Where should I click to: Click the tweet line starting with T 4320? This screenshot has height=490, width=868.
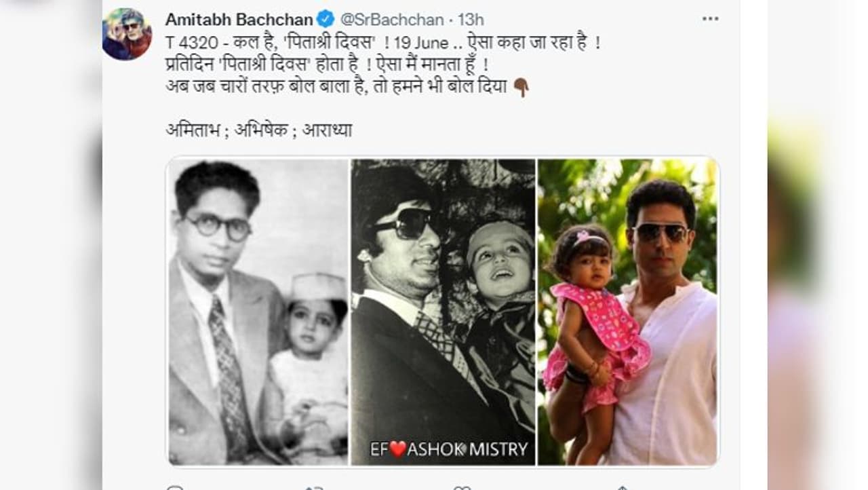pos(383,43)
